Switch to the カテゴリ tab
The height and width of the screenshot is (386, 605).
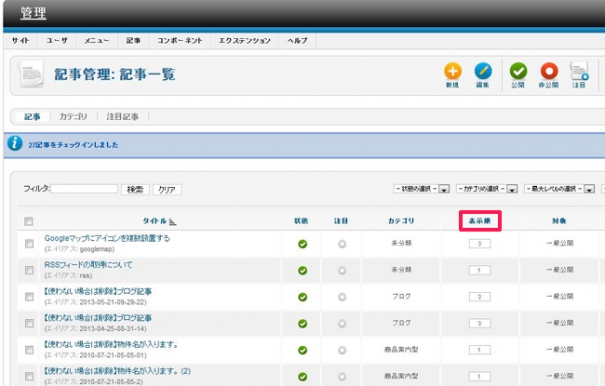click(x=73, y=117)
